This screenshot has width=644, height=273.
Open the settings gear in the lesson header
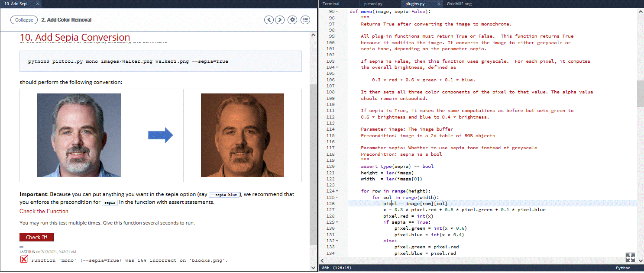(292, 19)
